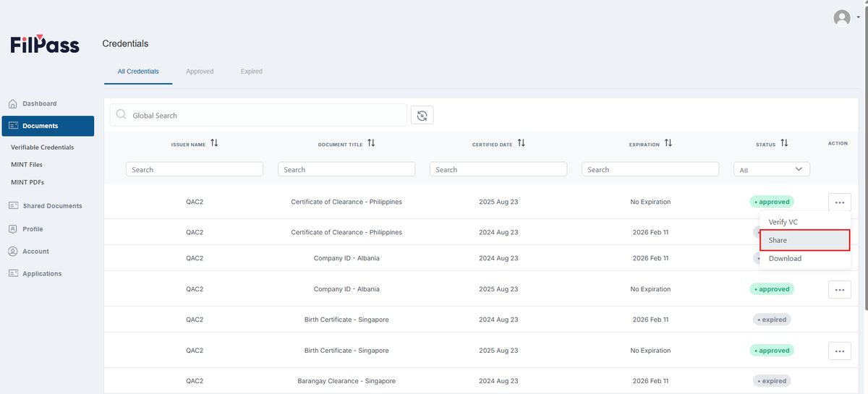This screenshot has width=868, height=394.
Task: Click 'Company ID - Albania' dated 2024 Aug 23
Action: click(x=346, y=258)
